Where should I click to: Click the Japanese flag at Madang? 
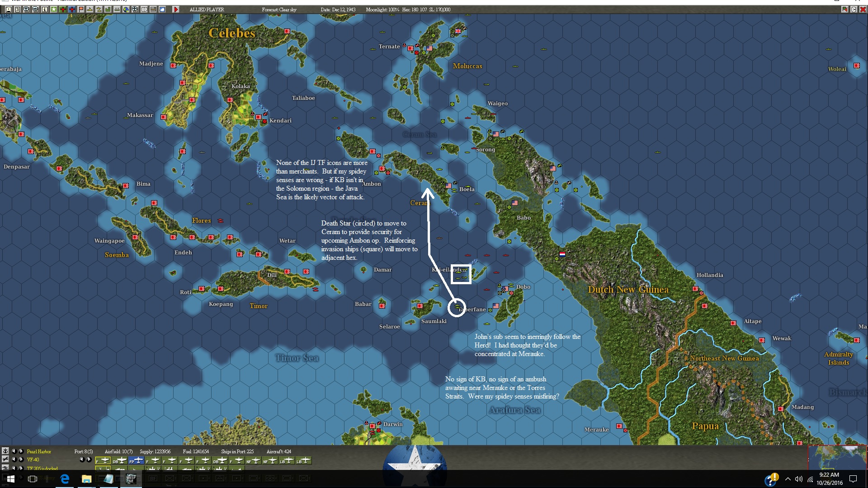[x=781, y=409]
